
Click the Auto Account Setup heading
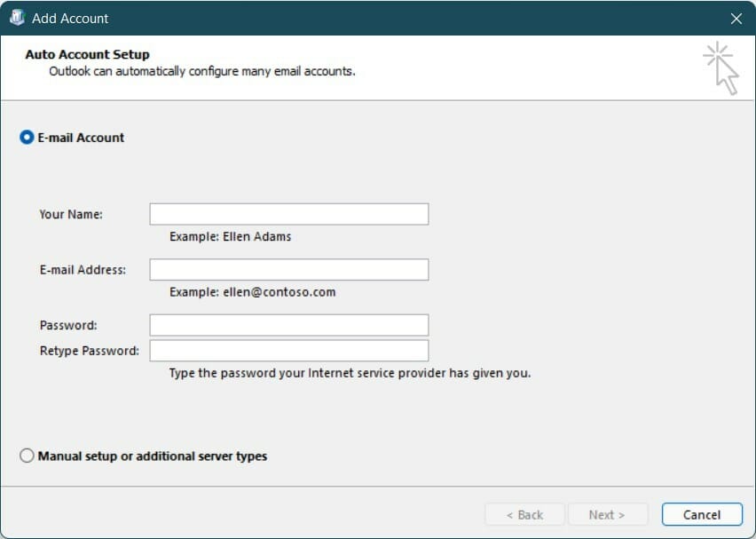click(x=86, y=54)
